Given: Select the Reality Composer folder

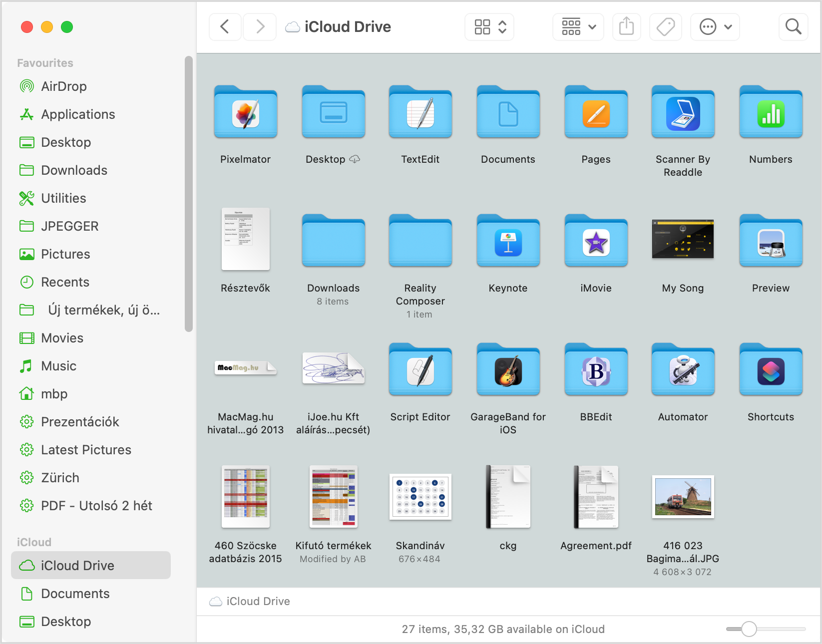Looking at the screenshot, I should pos(420,241).
